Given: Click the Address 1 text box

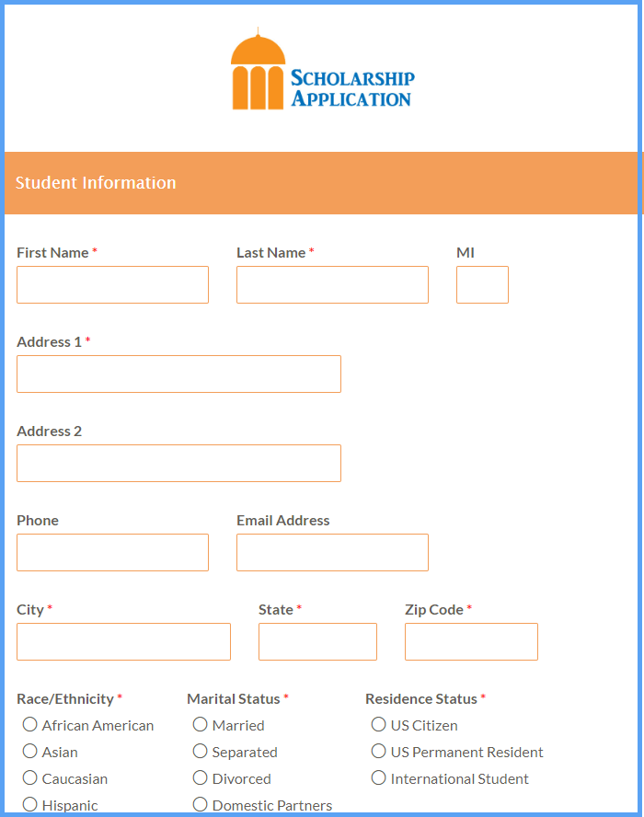Looking at the screenshot, I should point(178,374).
